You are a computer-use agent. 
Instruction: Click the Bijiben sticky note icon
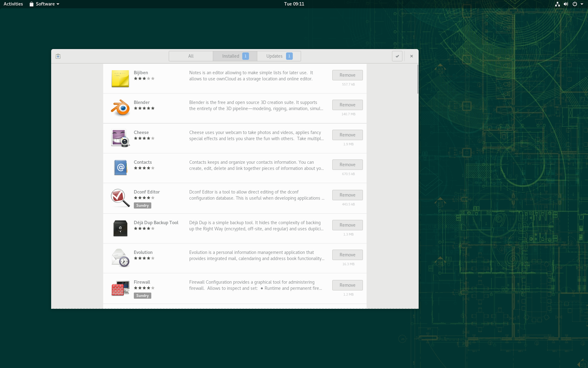click(120, 79)
